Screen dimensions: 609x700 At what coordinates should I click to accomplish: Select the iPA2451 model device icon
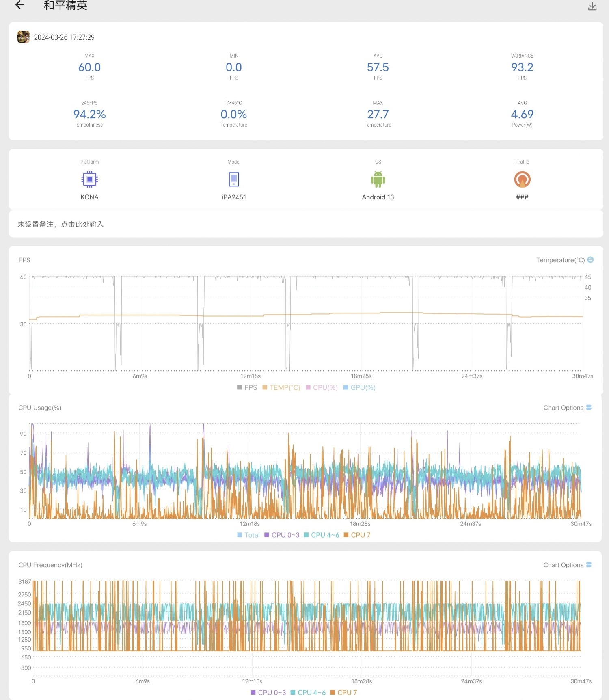tap(234, 179)
